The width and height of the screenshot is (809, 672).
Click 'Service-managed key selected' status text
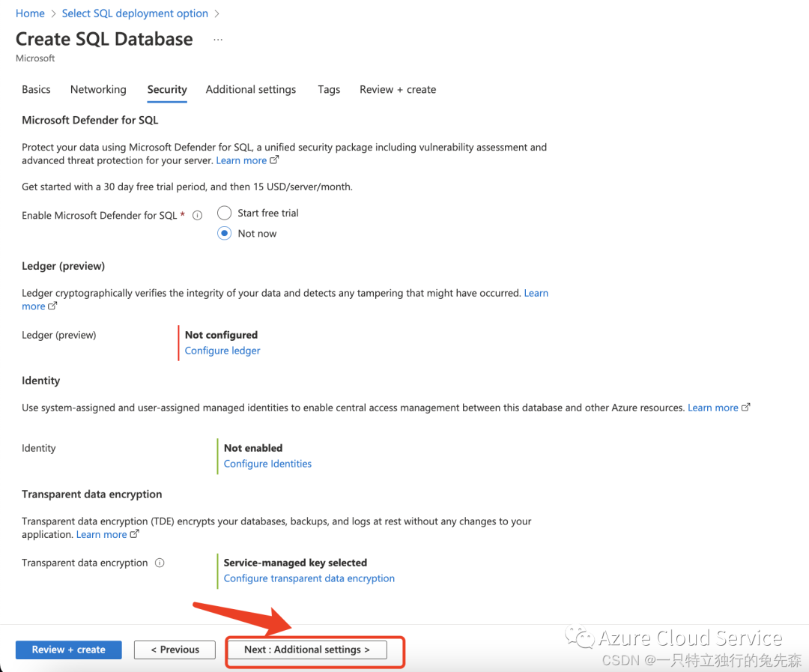[x=296, y=563]
